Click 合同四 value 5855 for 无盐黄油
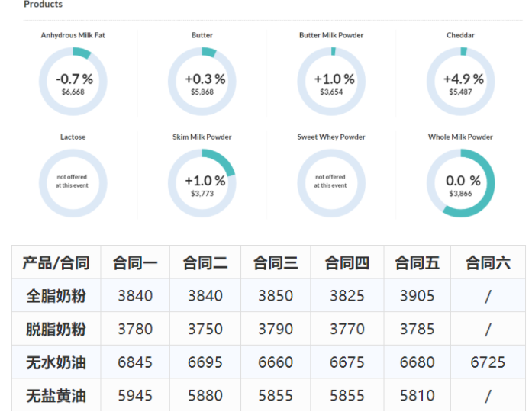The height and width of the screenshot is (415, 532). point(347,395)
